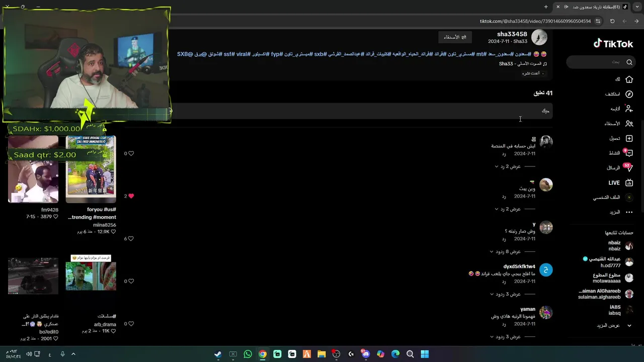Open the Upload plus icon in sidebar
Image resolution: width=644 pixels, height=362 pixels.
point(629,138)
